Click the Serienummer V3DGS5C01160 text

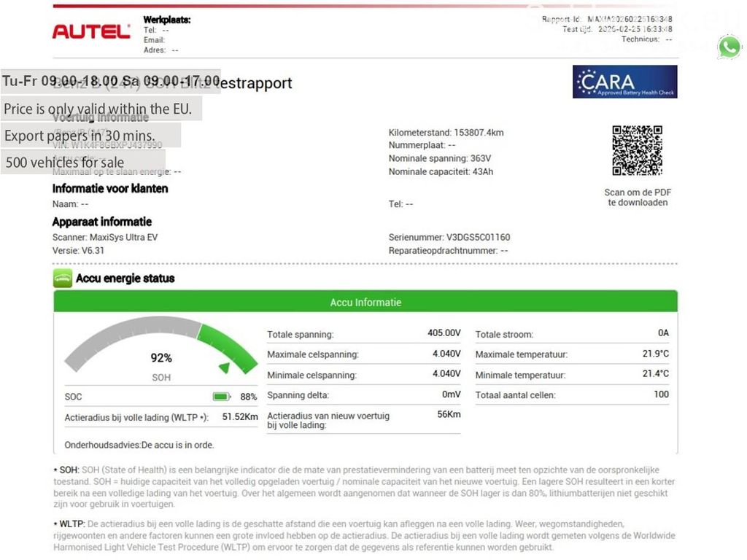point(449,237)
